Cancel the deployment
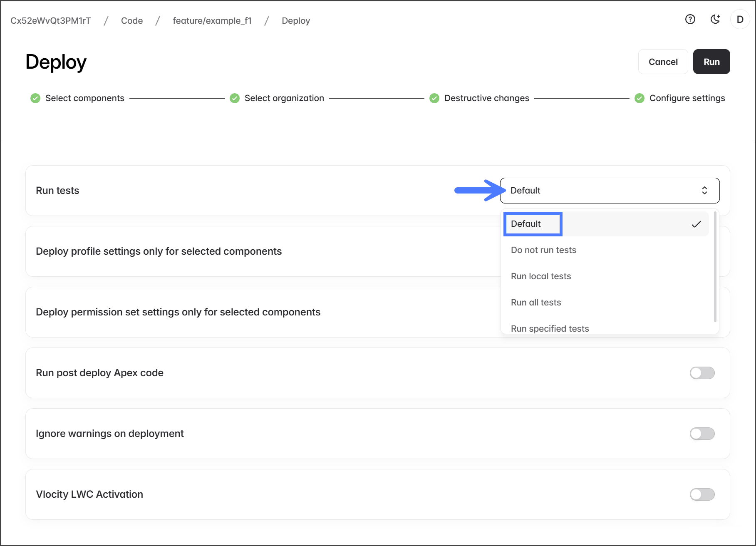The height and width of the screenshot is (546, 756). (663, 62)
